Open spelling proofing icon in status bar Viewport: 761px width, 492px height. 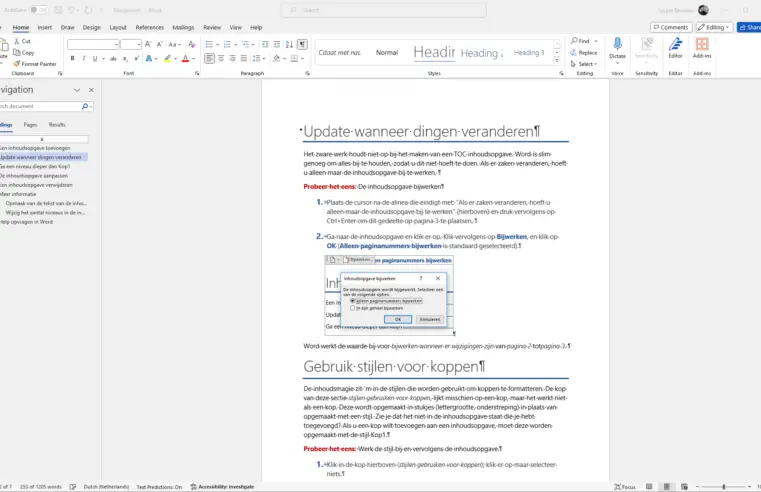pyautogui.click(x=73, y=487)
